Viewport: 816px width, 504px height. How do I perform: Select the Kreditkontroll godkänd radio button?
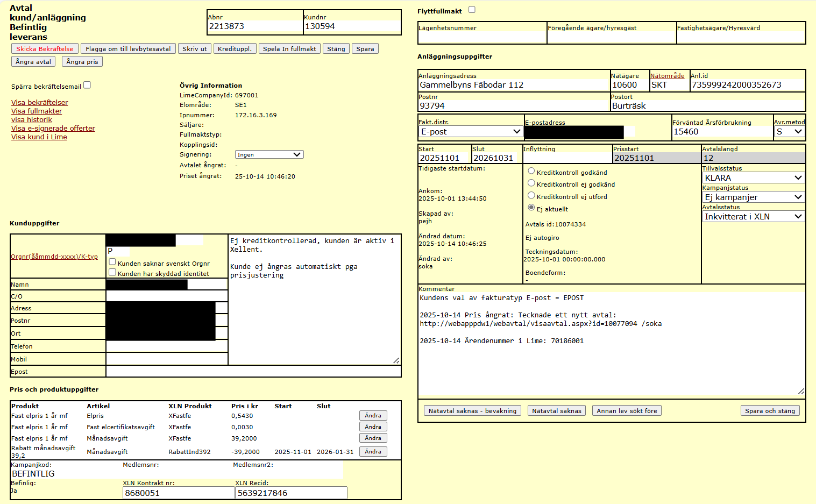(531, 171)
